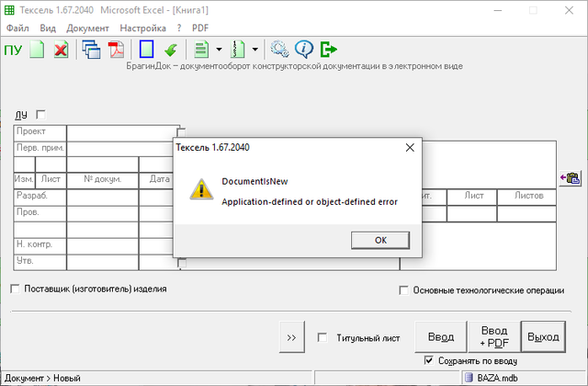Screen dimensions: 588x386
Task: Click the field under Листов column header
Action: point(526,214)
